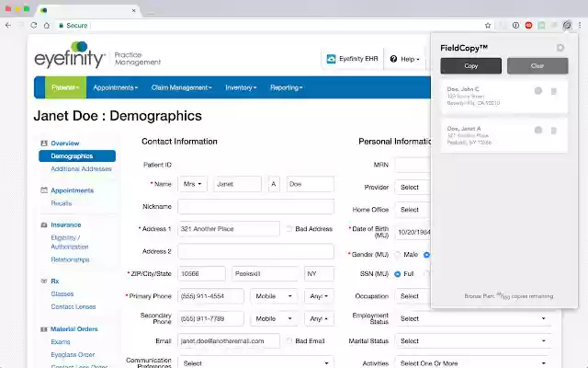Check the Bad Email checkbox
Image resolution: width=588 pixels, height=368 pixels.
289,341
